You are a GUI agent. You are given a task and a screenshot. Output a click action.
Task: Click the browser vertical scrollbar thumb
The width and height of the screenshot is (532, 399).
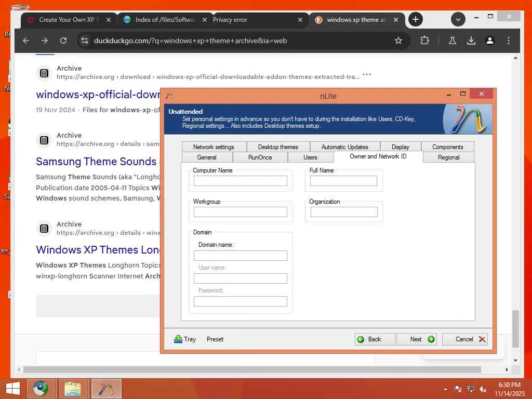[x=516, y=328]
